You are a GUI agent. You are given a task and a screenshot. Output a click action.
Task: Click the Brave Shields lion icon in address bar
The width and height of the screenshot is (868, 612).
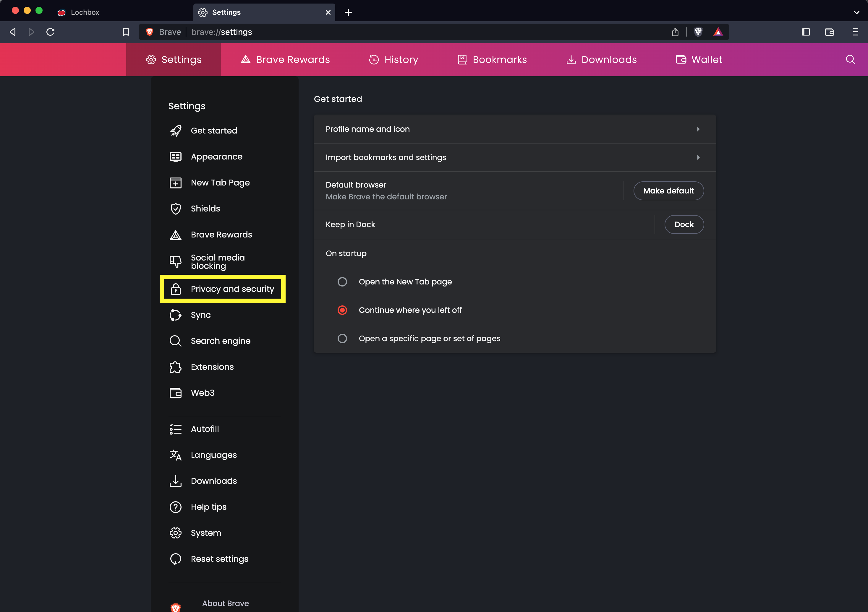click(698, 32)
